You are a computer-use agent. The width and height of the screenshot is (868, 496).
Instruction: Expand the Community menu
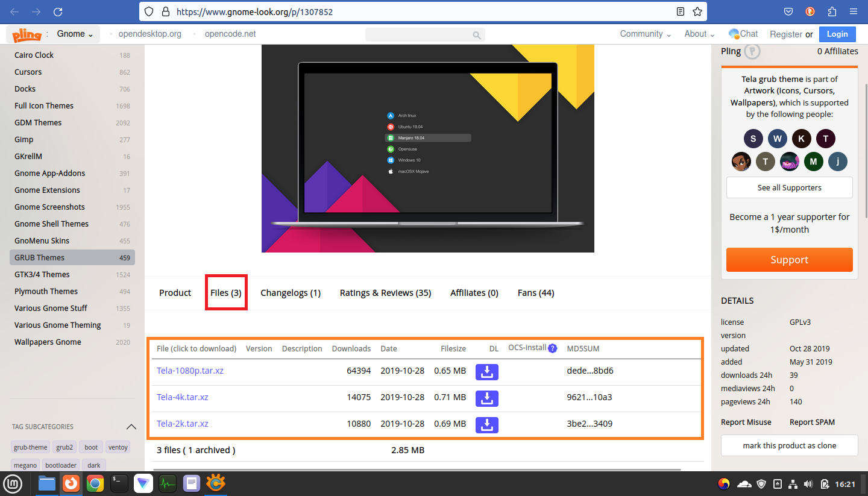tap(646, 34)
